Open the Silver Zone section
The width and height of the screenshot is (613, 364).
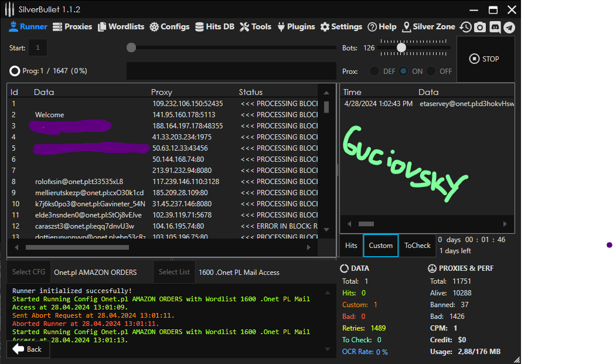(x=429, y=27)
